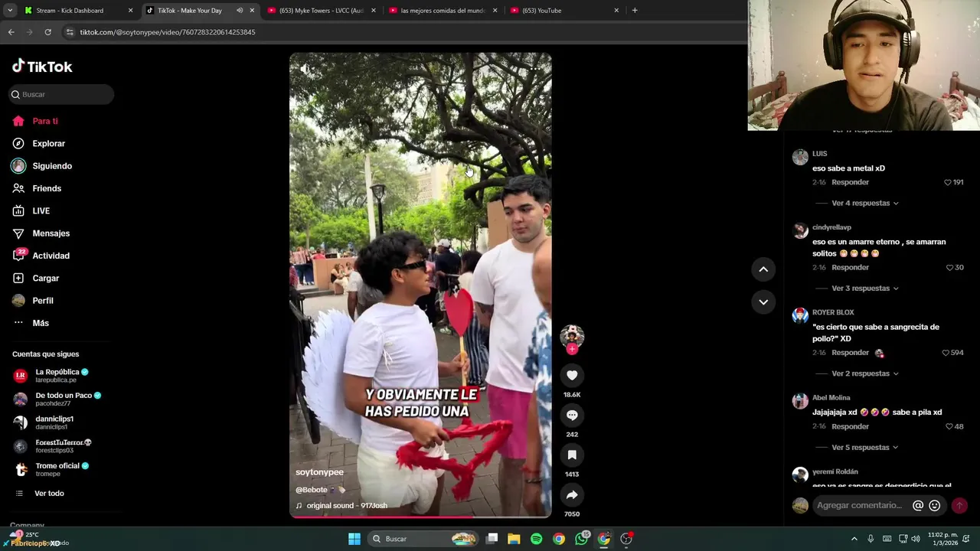
Task: Open WhatsApp from taskbar
Action: coord(581,539)
